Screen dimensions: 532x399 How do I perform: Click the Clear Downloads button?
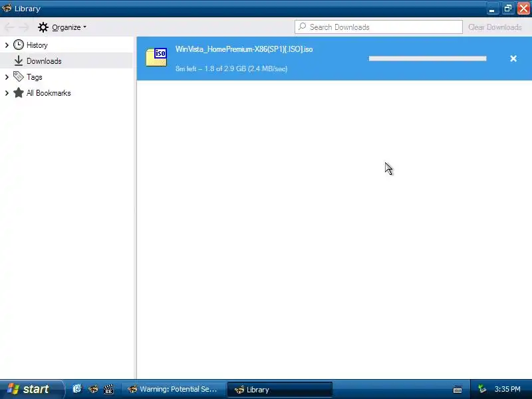[495, 27]
